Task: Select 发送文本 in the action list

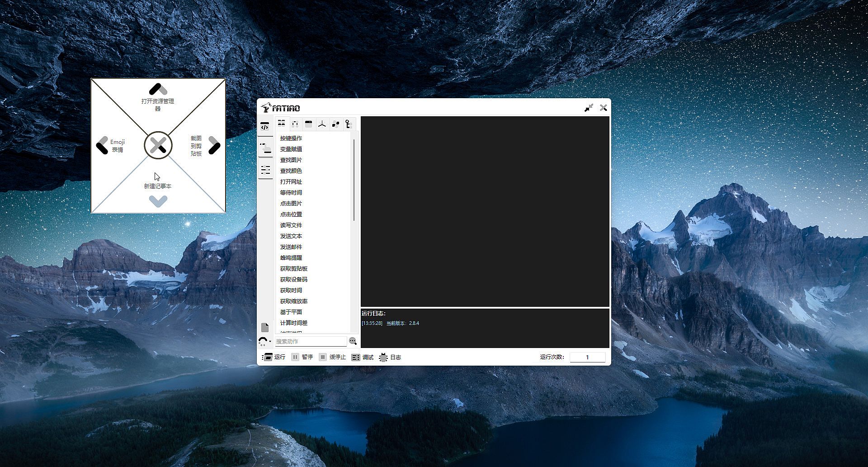Action: [291, 236]
